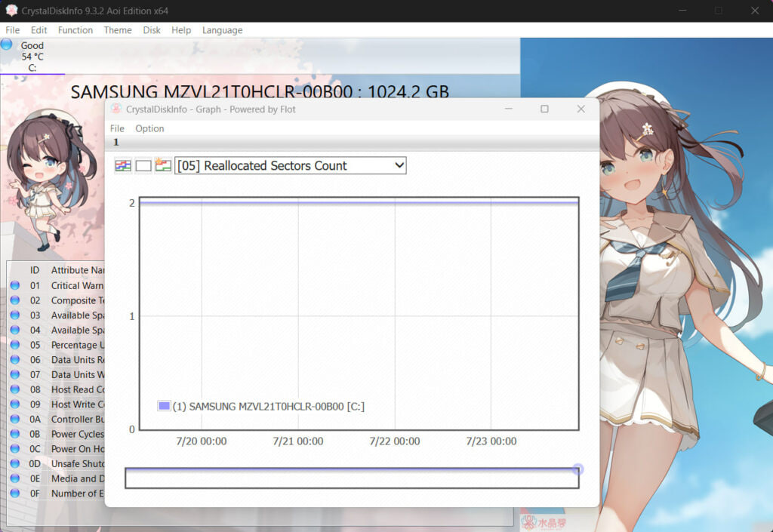Click the blank clear-all graph lines icon
This screenshot has width=773, height=532.
click(143, 165)
